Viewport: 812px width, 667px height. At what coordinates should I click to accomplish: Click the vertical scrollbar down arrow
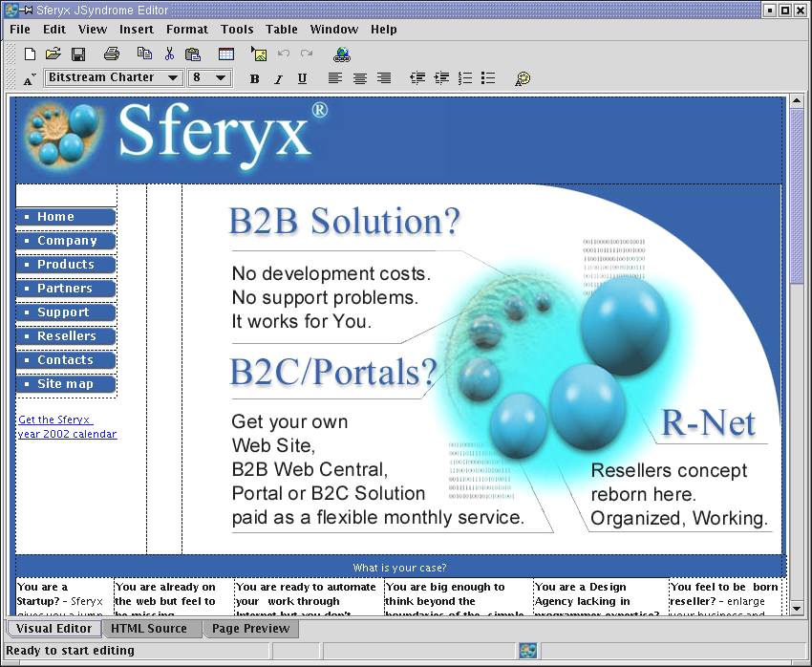[x=797, y=609]
